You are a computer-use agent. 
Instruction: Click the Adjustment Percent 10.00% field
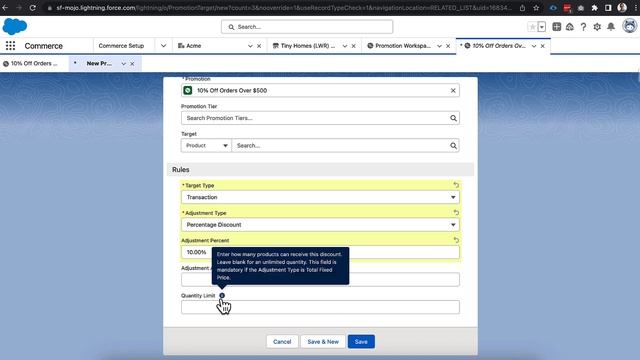click(320, 252)
